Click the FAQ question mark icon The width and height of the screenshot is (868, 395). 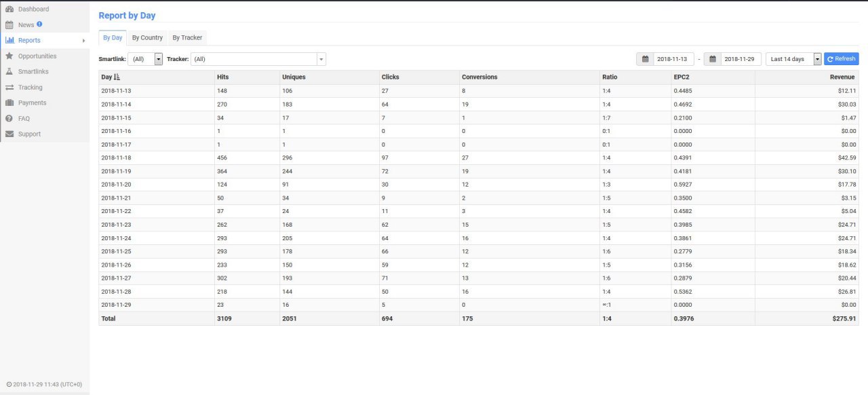click(9, 118)
